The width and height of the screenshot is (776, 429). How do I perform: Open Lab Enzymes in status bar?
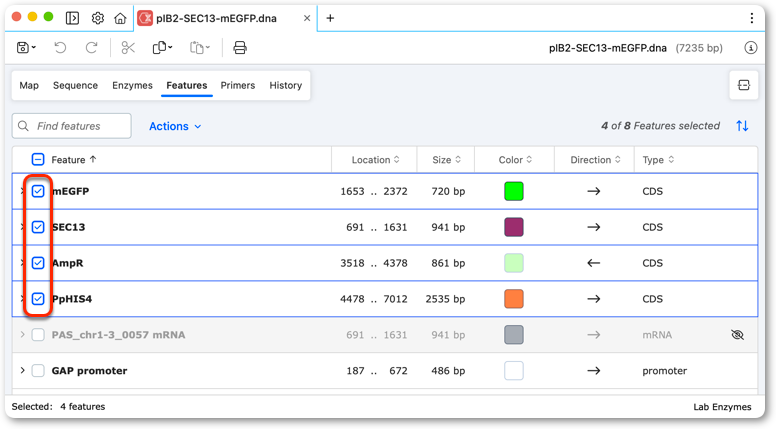click(x=722, y=407)
